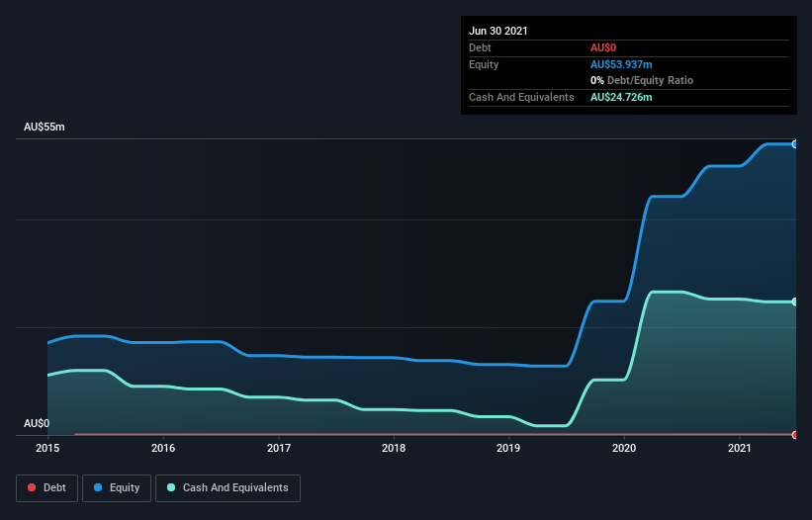Click Cash And Equivalents label in tooltip

tap(521, 97)
